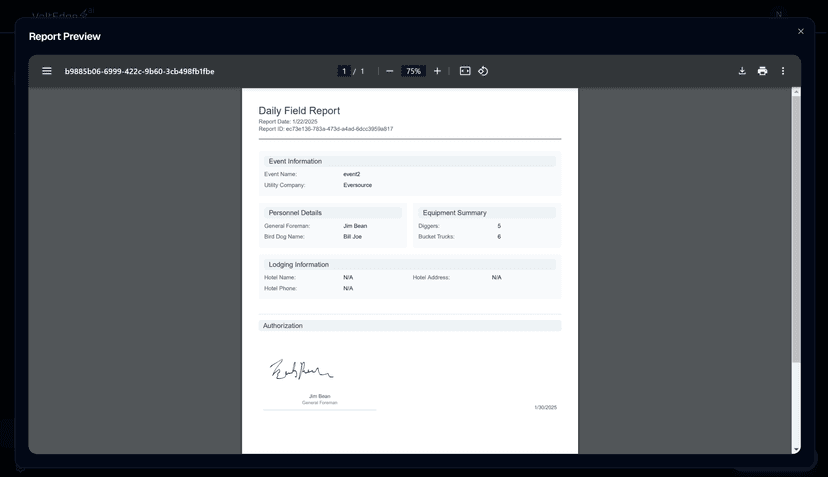Click the Report Preview dialog title
Image resolution: width=828 pixels, height=477 pixels.
(x=64, y=36)
